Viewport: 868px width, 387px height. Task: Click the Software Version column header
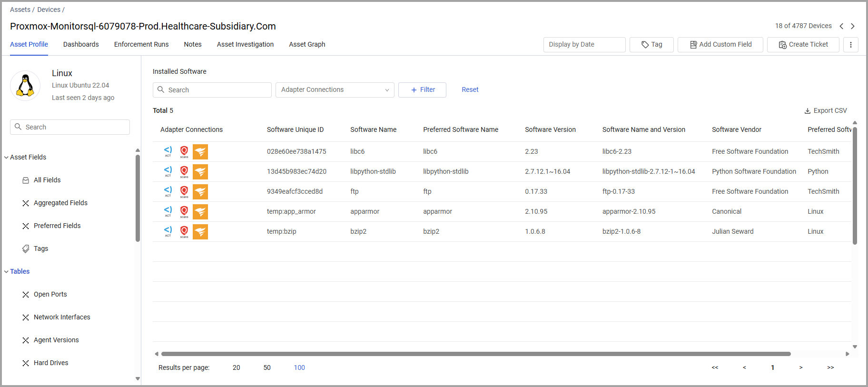pos(550,129)
